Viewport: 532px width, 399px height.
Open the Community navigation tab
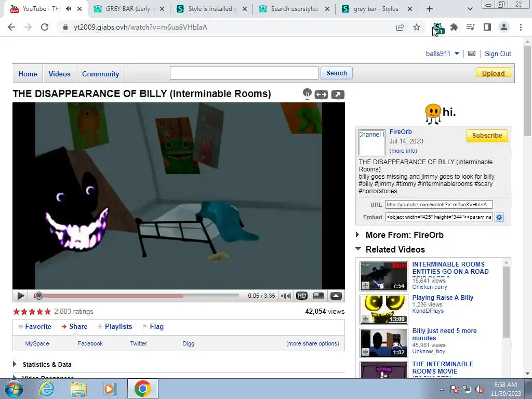click(x=100, y=74)
